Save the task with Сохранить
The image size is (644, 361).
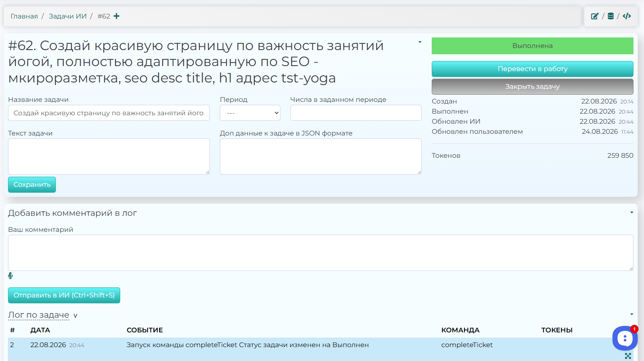(32, 185)
